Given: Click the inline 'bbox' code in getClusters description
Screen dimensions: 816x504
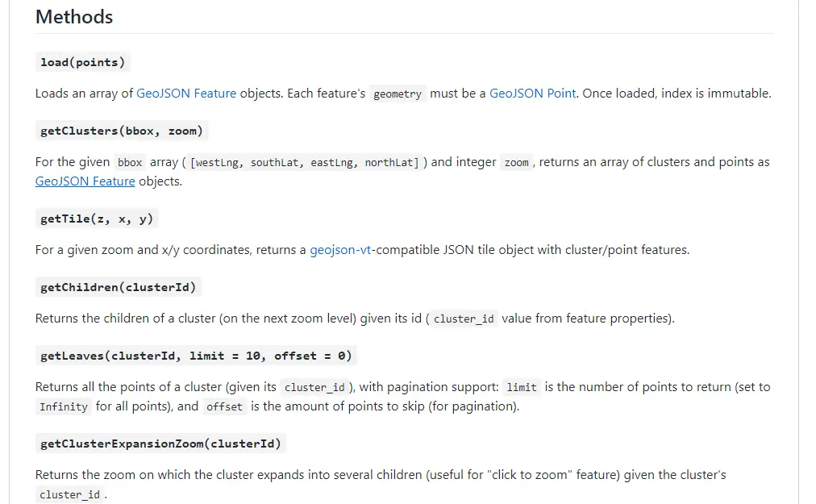Looking at the screenshot, I should point(130,163).
